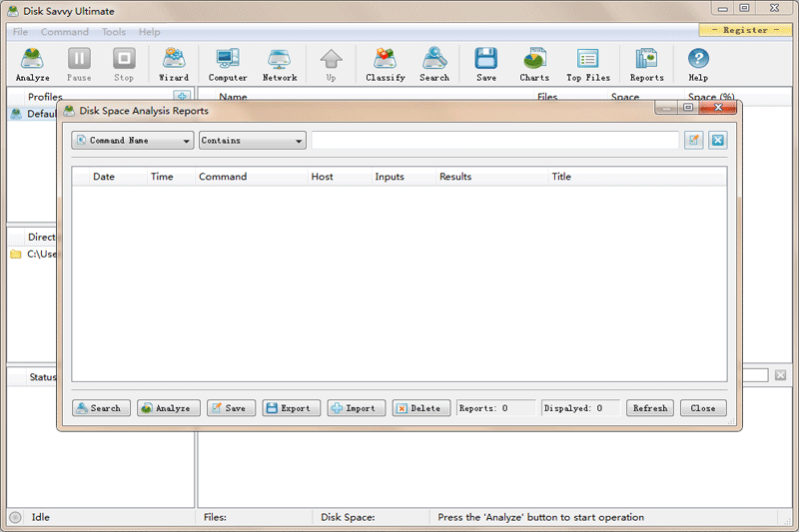Image resolution: width=799 pixels, height=532 pixels.
Task: Expand the Command Name filter dropdown
Action: click(x=133, y=141)
